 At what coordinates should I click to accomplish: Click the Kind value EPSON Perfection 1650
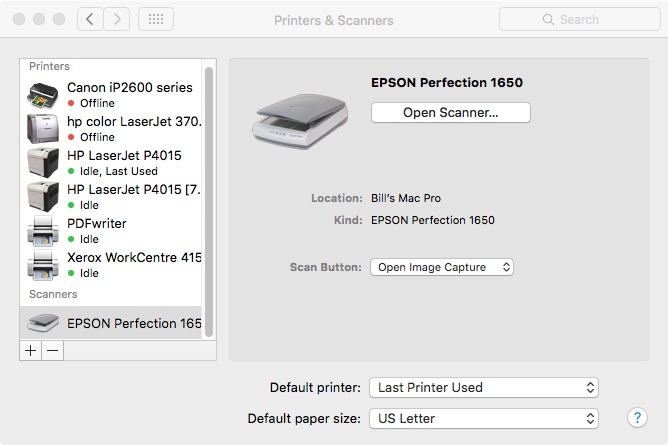tap(432, 220)
